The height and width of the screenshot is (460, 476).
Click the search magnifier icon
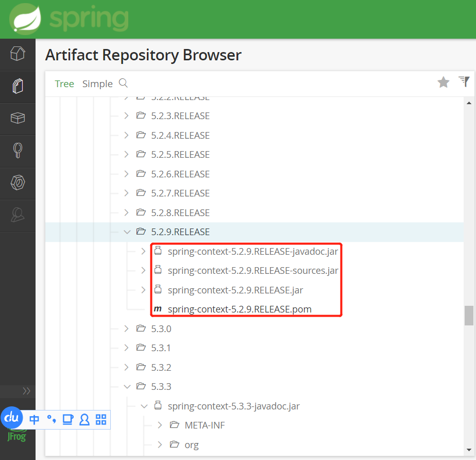(x=123, y=83)
